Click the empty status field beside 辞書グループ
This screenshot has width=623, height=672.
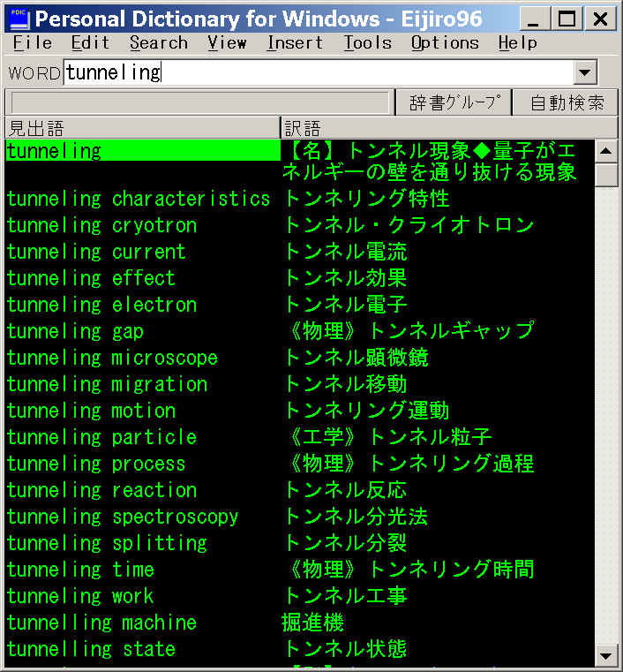(200, 102)
